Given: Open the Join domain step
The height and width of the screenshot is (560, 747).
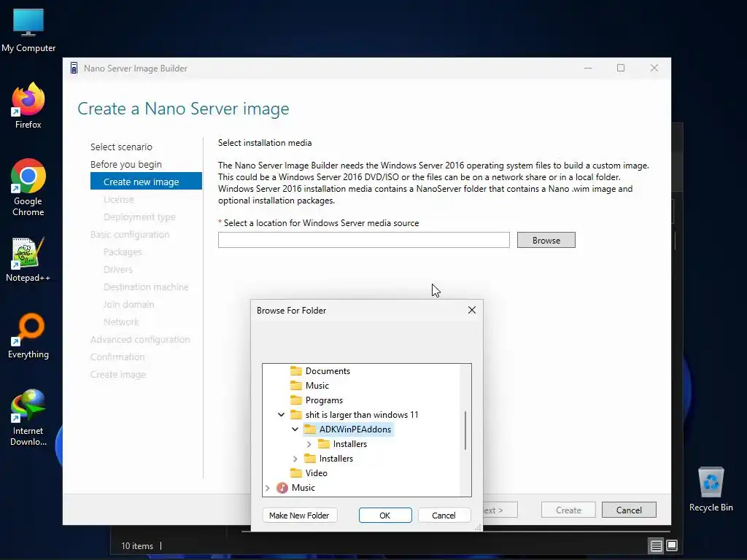Looking at the screenshot, I should 128,304.
